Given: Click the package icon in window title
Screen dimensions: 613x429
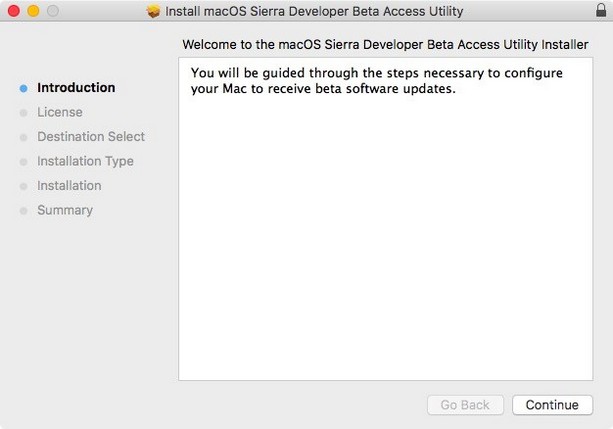Looking at the screenshot, I should coord(153,11).
